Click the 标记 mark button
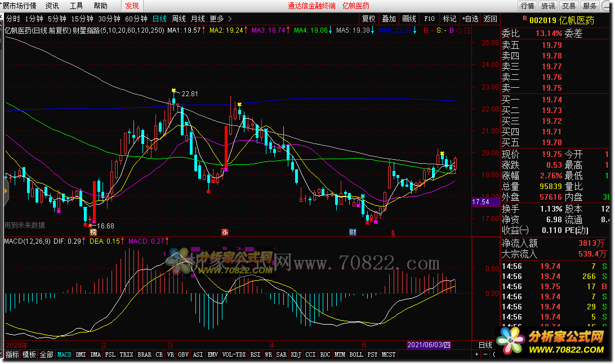 (449, 19)
